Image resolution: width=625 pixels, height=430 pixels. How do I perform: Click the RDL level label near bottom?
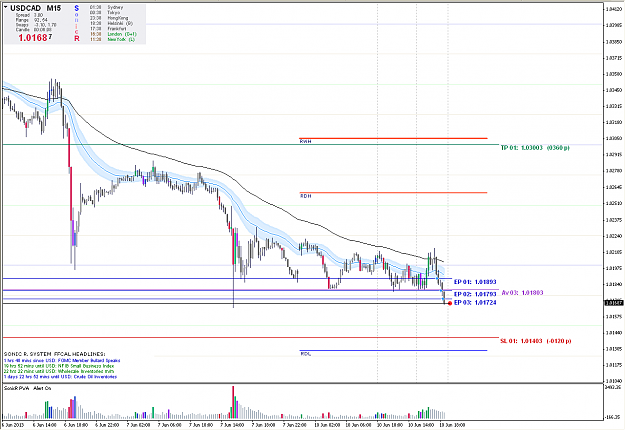click(305, 353)
